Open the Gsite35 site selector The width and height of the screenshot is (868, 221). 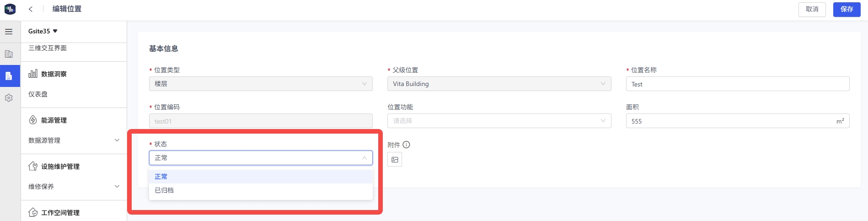43,31
